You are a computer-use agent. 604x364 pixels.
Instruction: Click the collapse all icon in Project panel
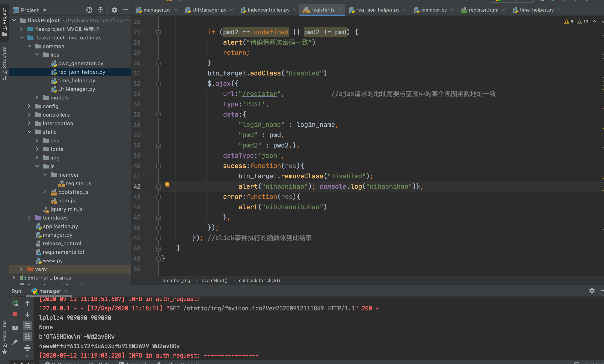click(101, 10)
